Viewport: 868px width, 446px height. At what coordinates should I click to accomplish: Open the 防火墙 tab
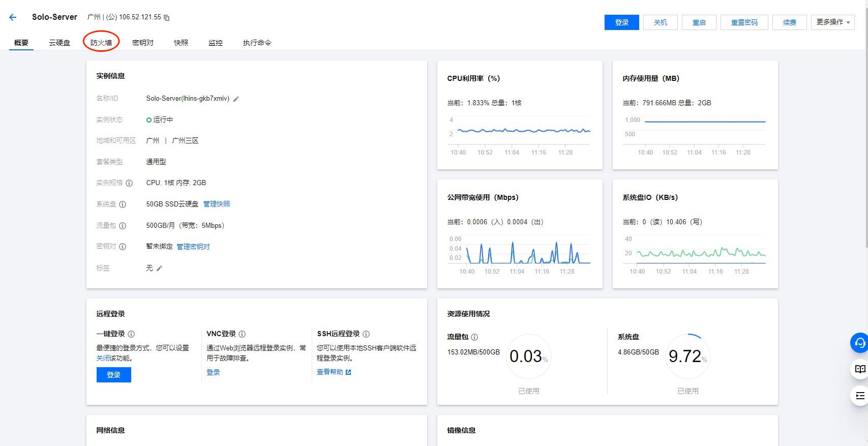(101, 43)
